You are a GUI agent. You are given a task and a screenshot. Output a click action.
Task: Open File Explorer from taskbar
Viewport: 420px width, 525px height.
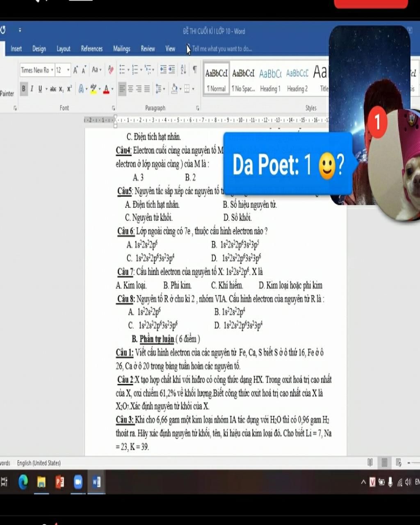coord(41,482)
